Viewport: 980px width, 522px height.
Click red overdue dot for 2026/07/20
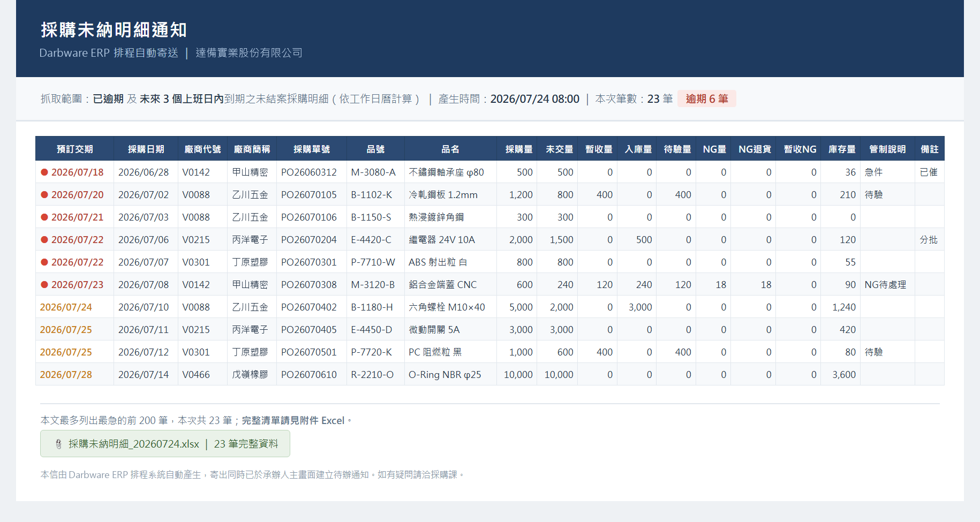pos(45,195)
